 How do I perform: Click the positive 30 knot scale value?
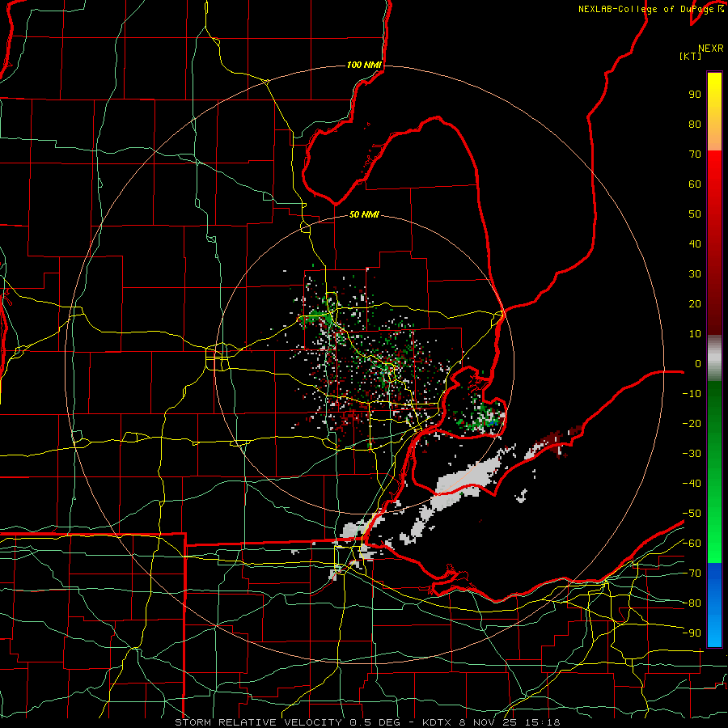[695, 274]
